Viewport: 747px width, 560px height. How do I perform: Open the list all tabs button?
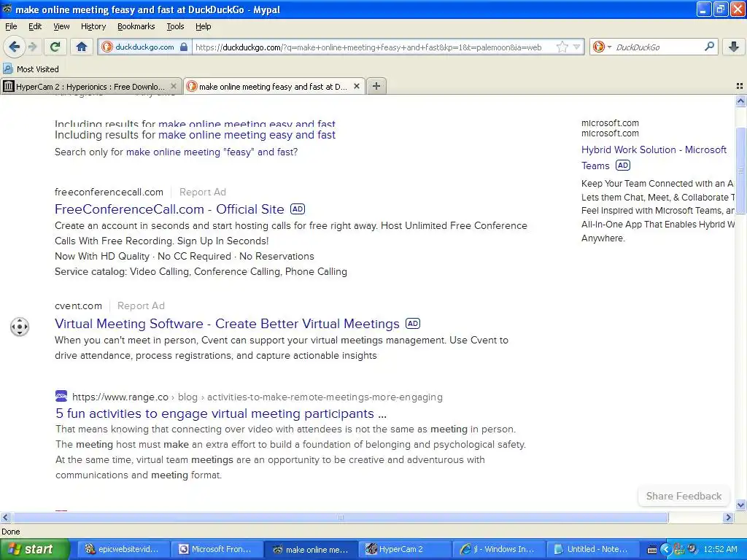click(x=740, y=86)
